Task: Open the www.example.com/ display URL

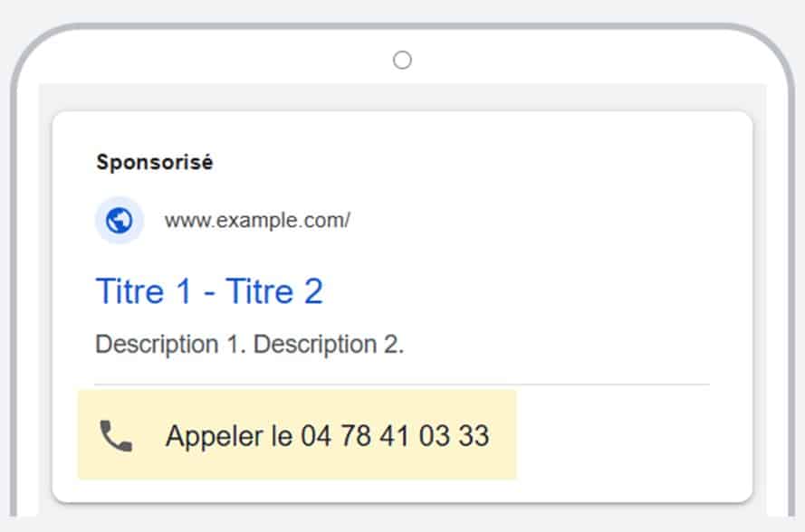Action: [257, 221]
